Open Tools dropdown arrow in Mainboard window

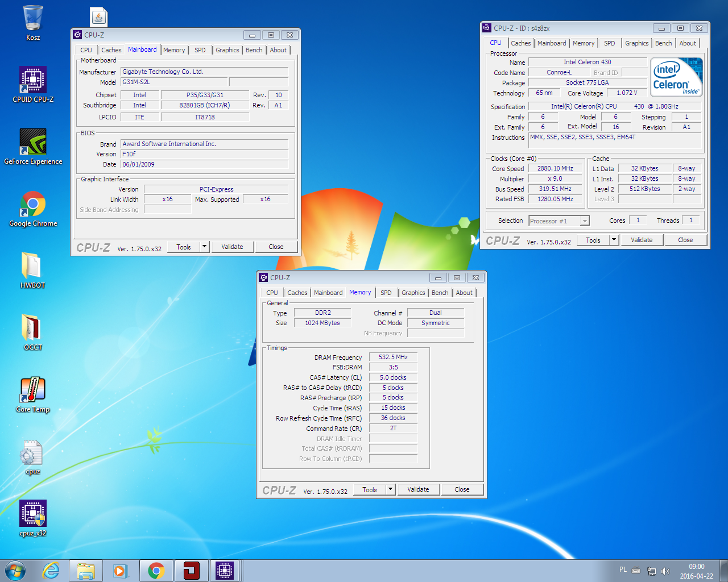point(205,247)
